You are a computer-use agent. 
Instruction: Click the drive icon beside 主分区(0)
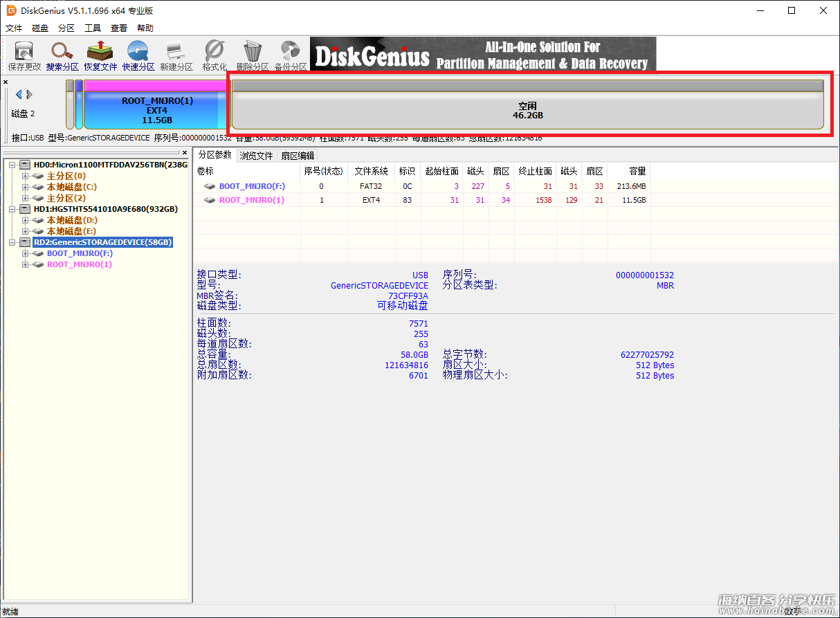[x=38, y=176]
